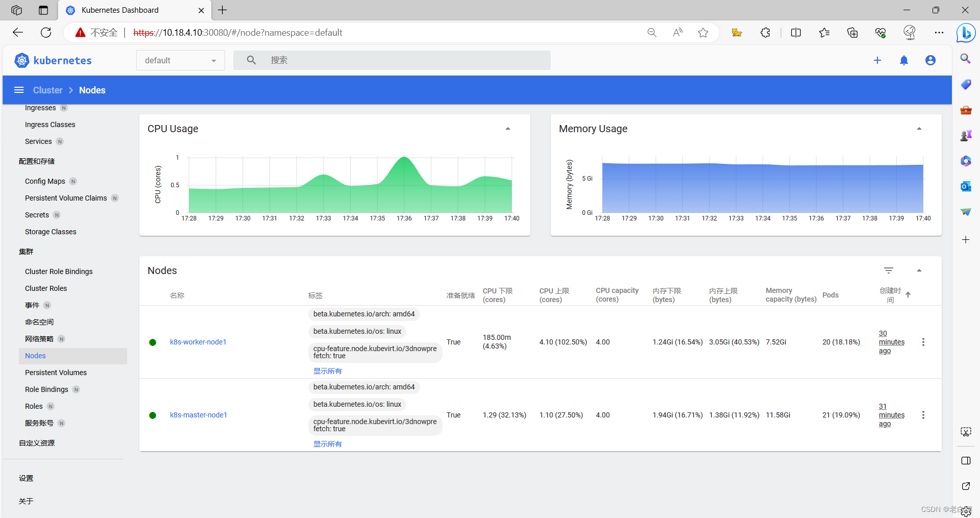This screenshot has height=518, width=980.
Task: Open the k8s-worker-node1 node link
Action: point(198,342)
